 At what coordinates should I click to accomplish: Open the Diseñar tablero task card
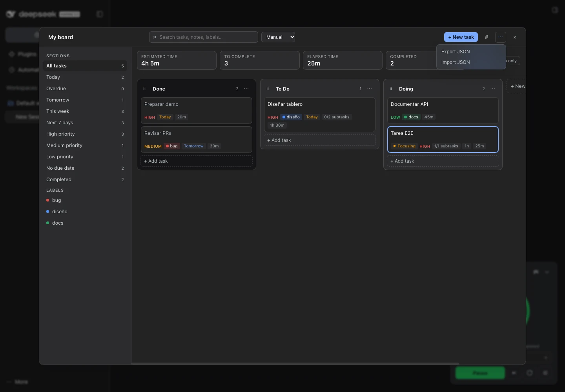click(x=320, y=114)
